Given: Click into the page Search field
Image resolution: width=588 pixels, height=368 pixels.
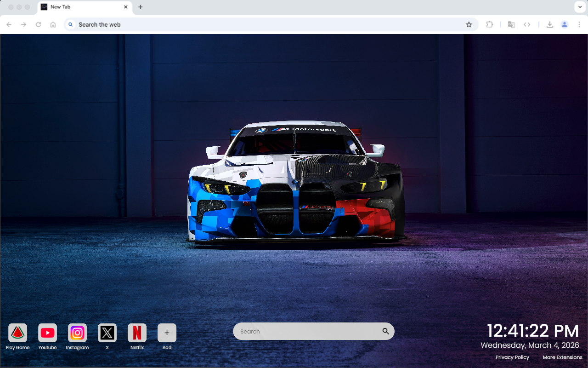Looking at the screenshot, I should (x=313, y=331).
